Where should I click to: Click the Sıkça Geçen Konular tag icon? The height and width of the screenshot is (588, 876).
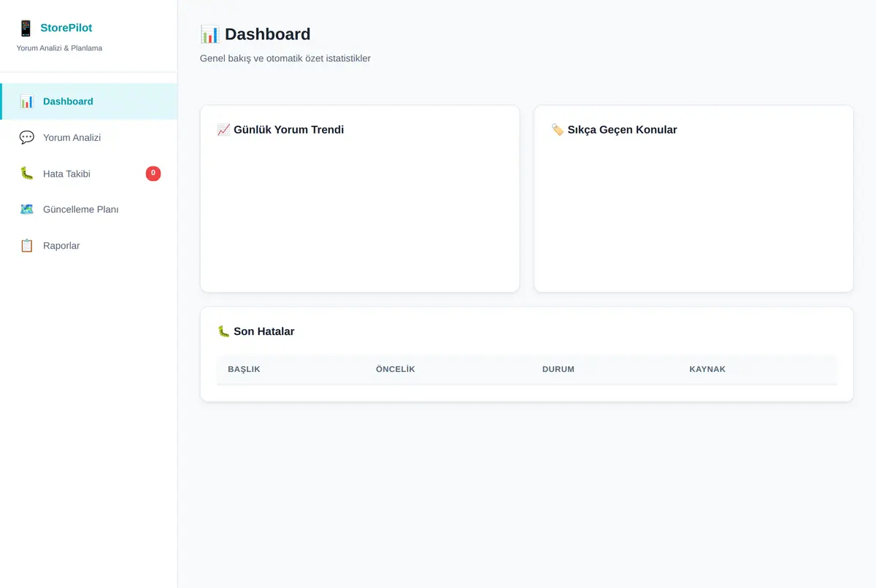pos(557,130)
